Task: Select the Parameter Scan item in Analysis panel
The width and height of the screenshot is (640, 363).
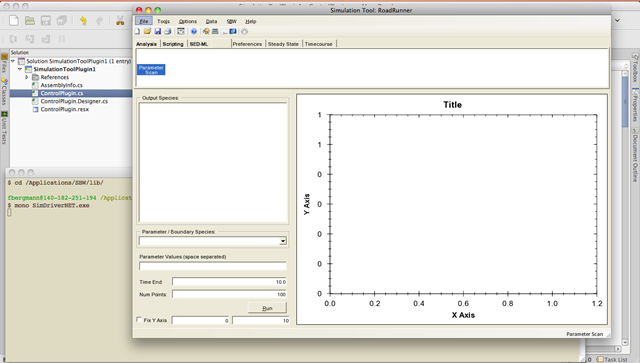Action: tap(151, 70)
